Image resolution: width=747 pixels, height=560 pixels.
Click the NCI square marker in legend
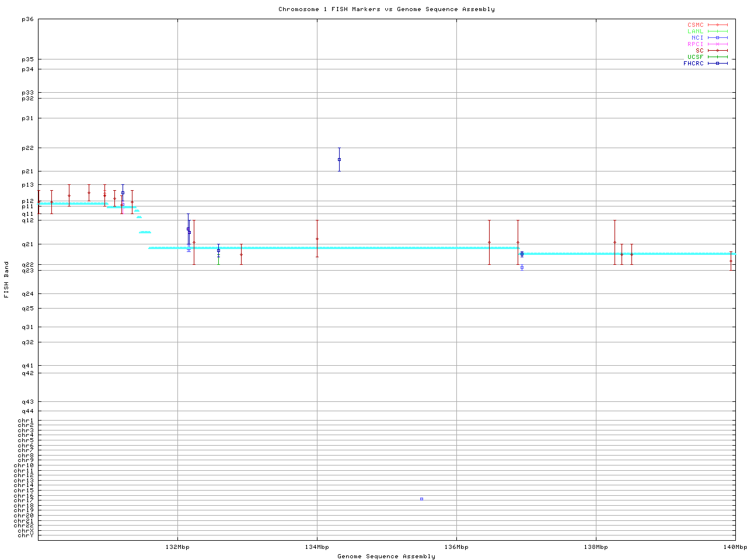[x=717, y=37]
